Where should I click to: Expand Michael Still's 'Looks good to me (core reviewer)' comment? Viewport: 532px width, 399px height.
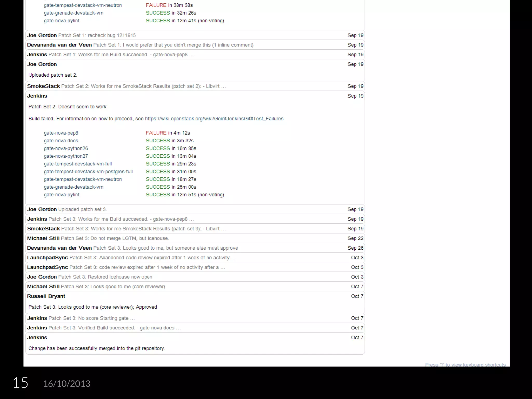click(x=195, y=287)
